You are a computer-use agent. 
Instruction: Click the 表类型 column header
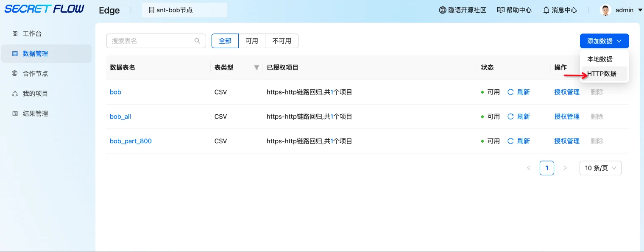224,67
